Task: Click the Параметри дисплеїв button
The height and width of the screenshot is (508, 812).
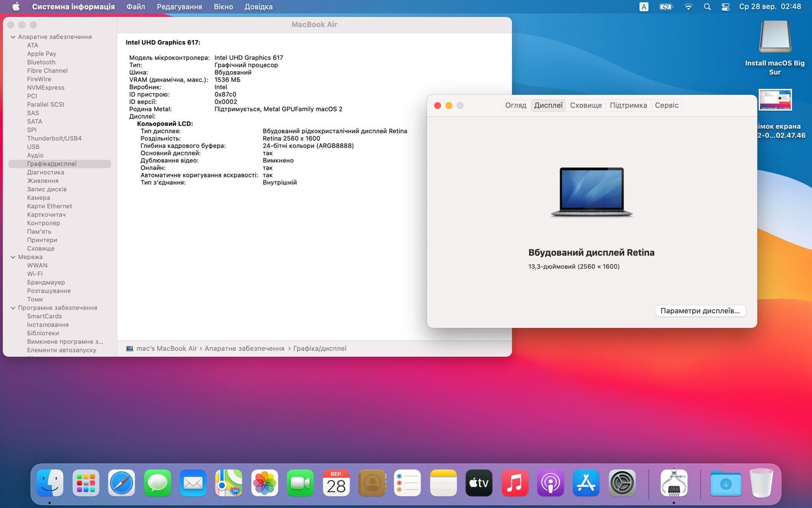Action: [x=700, y=311]
